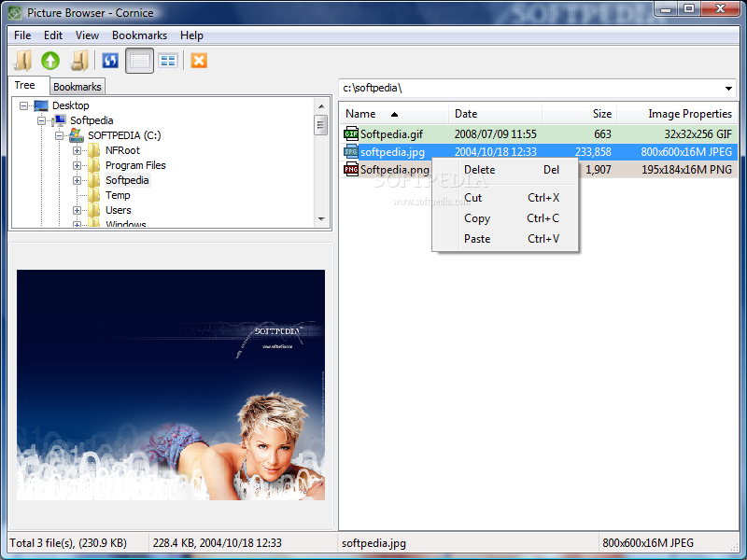
Task: Select the softpedia.jpg file name
Action: pyautogui.click(x=392, y=152)
